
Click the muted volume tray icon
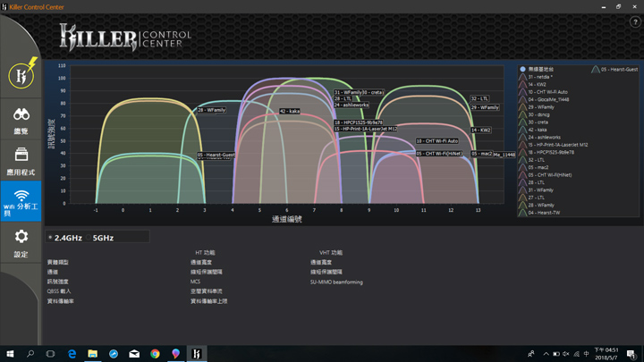pos(566,353)
